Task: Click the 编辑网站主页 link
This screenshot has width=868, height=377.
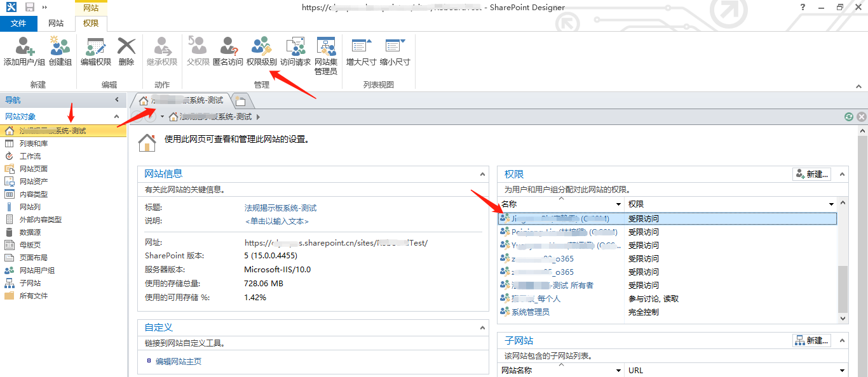Action: [179, 361]
